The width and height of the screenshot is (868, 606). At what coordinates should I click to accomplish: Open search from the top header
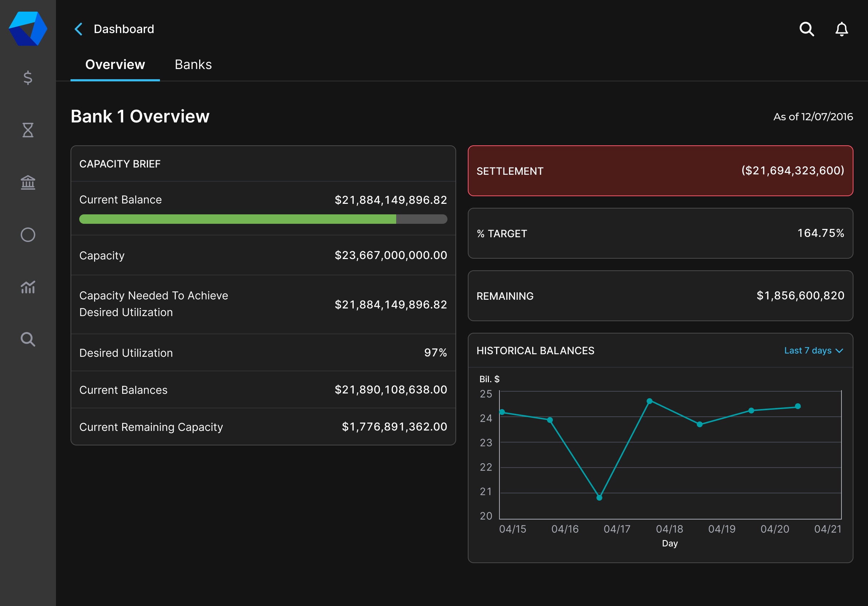[x=806, y=29]
